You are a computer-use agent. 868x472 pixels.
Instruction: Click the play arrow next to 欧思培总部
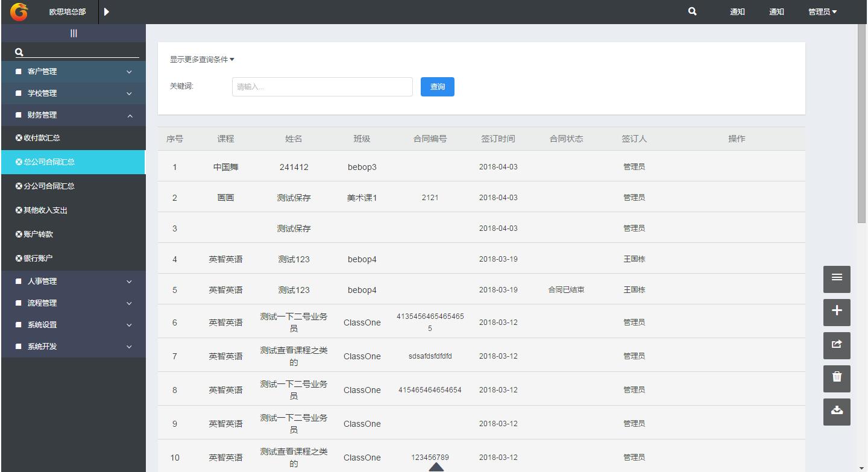click(107, 11)
